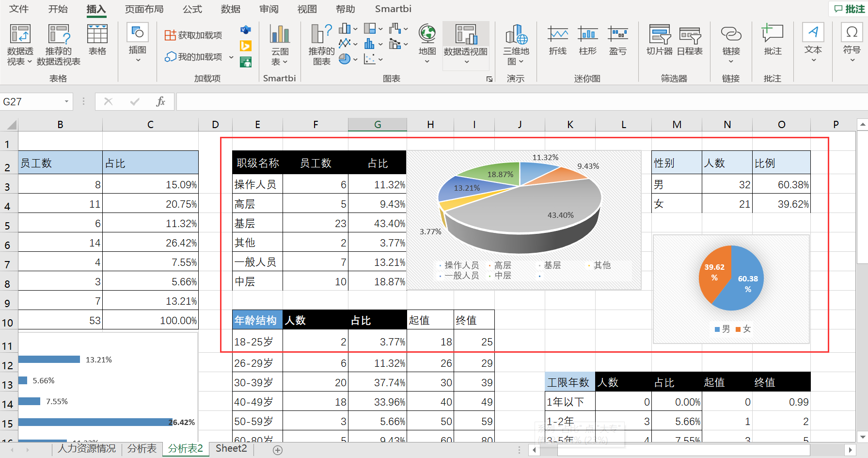Switch to the 公式 Formulas tab
The height and width of the screenshot is (458, 868).
click(x=192, y=9)
